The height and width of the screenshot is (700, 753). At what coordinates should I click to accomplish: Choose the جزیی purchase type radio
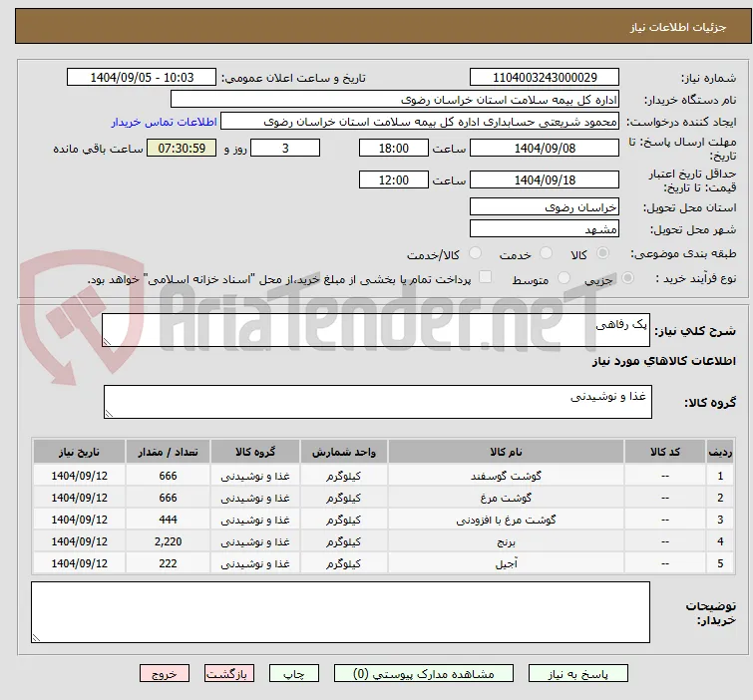point(627,278)
